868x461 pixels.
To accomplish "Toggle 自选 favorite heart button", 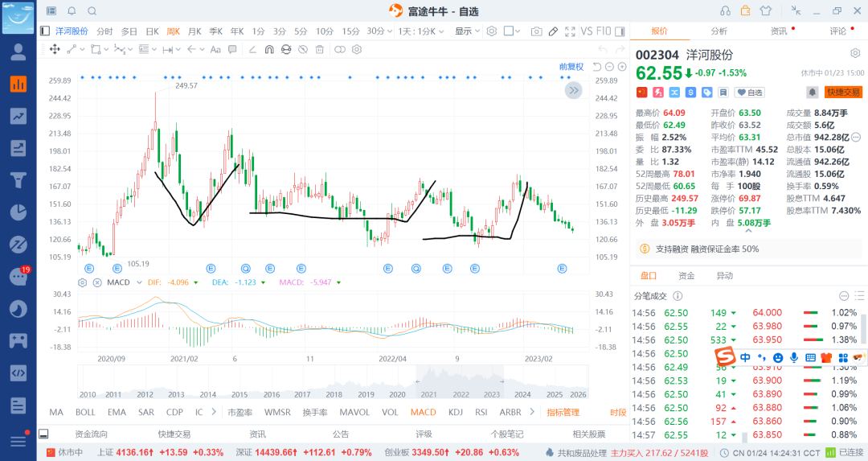I will coord(749,93).
